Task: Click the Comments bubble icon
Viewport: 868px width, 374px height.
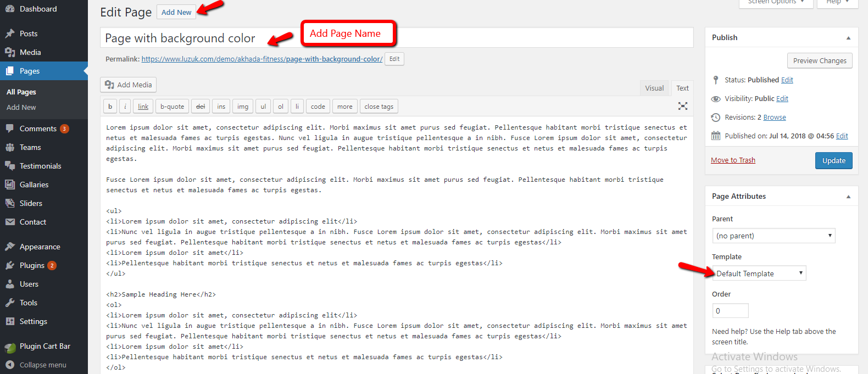Action: pyautogui.click(x=10, y=129)
